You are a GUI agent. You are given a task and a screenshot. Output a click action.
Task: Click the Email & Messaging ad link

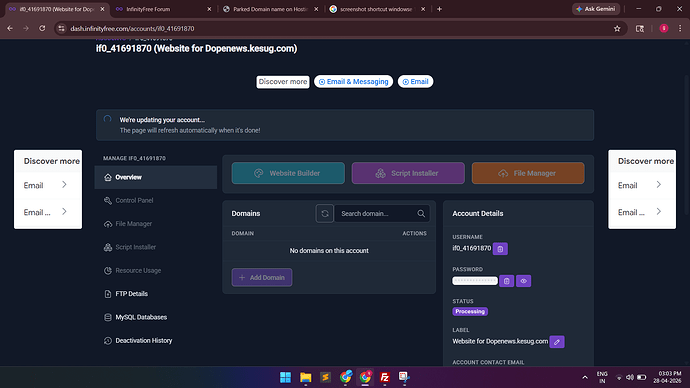click(x=353, y=81)
